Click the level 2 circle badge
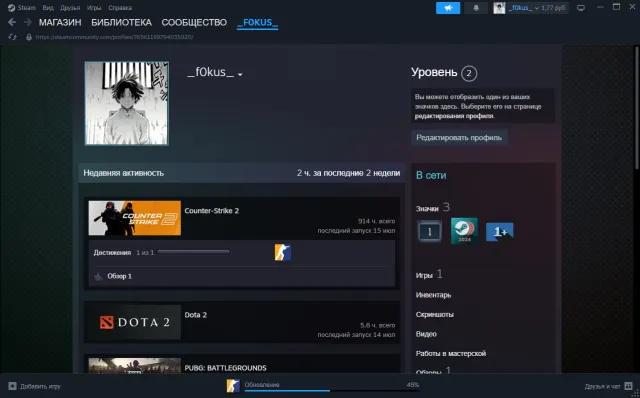The width and height of the screenshot is (640, 398). tap(469, 73)
